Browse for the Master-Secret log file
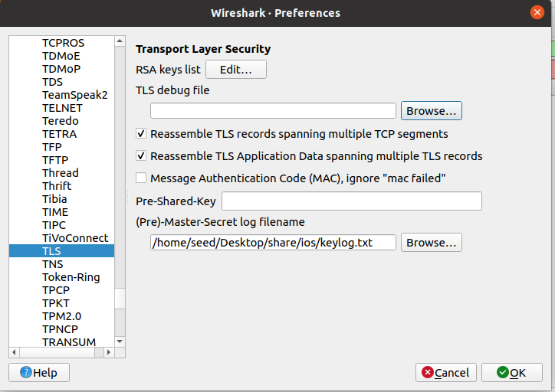Viewport: 555px width, 392px height. click(x=431, y=243)
